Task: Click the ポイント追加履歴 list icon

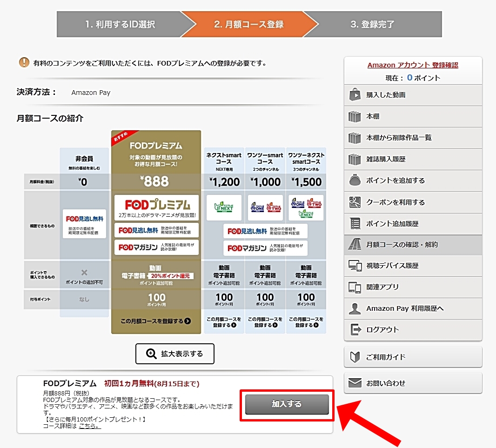Action: [x=355, y=223]
